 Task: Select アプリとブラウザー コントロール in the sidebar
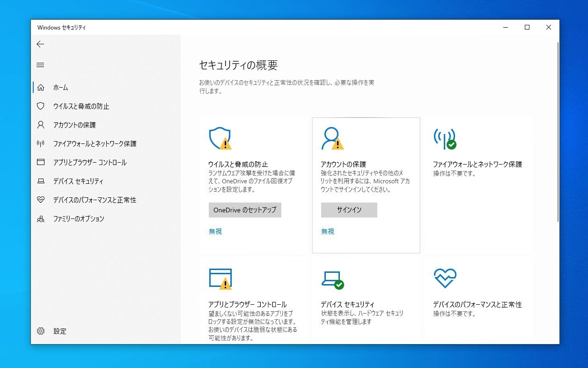(90, 163)
